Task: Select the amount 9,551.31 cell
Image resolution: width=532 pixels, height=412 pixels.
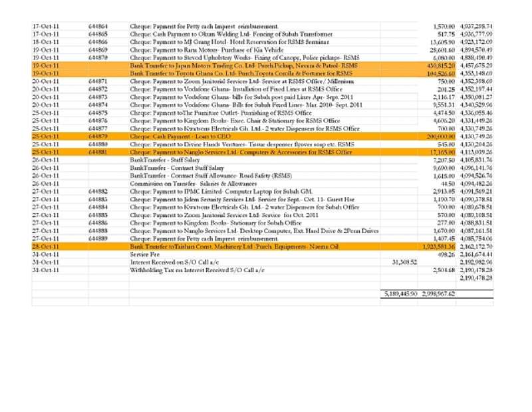Action: 444,105
